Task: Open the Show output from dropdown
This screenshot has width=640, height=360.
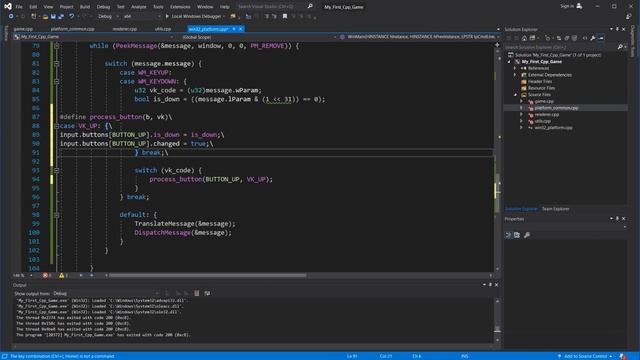Action: pyautogui.click(x=106, y=293)
